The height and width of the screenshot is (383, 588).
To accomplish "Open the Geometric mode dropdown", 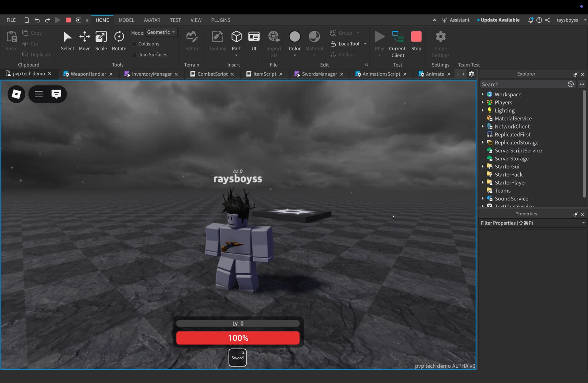I will pyautogui.click(x=161, y=32).
